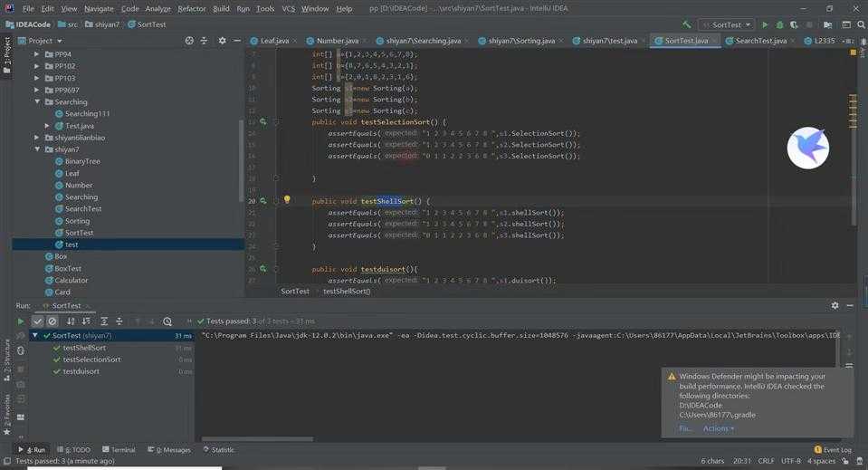868x470 pixels.
Task: Open the SortTest run configuration dropdown
Action: [726, 24]
